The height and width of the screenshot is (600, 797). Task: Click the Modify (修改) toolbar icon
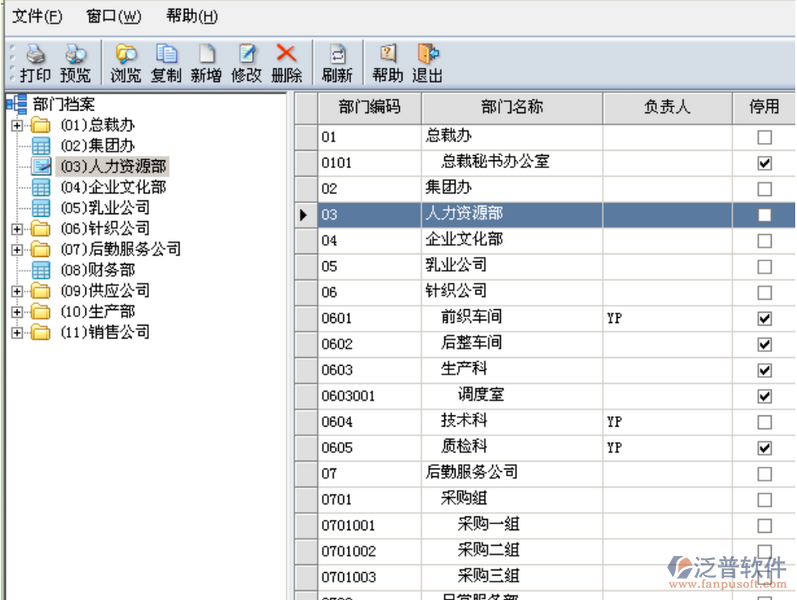pyautogui.click(x=246, y=56)
